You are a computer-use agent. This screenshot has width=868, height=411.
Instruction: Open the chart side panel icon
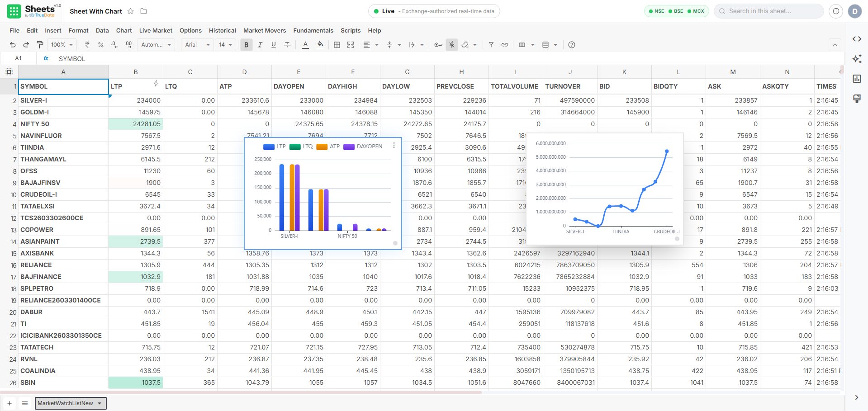click(x=857, y=79)
